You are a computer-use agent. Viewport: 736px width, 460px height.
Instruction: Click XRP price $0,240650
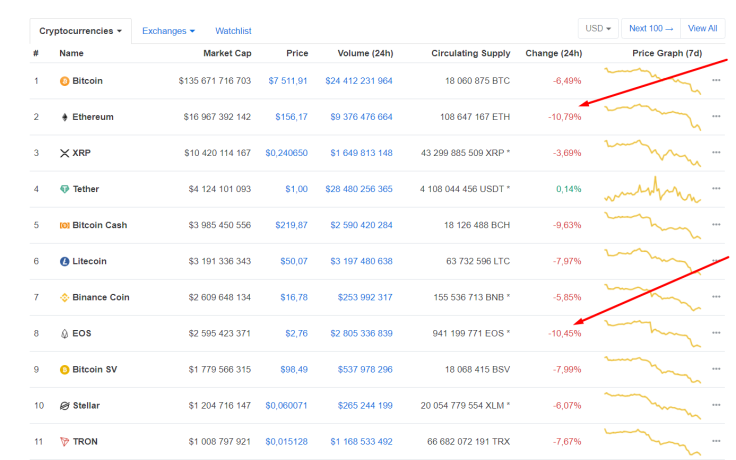click(x=286, y=153)
